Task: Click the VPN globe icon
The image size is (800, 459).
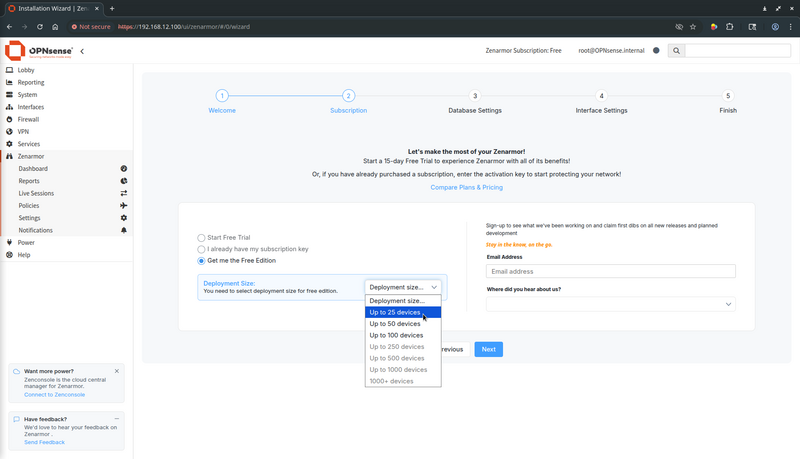Action: click(x=9, y=132)
